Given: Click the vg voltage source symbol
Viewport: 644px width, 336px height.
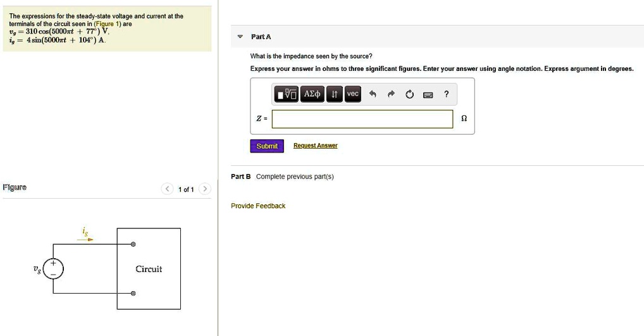Looking at the screenshot, I should click(x=53, y=269).
